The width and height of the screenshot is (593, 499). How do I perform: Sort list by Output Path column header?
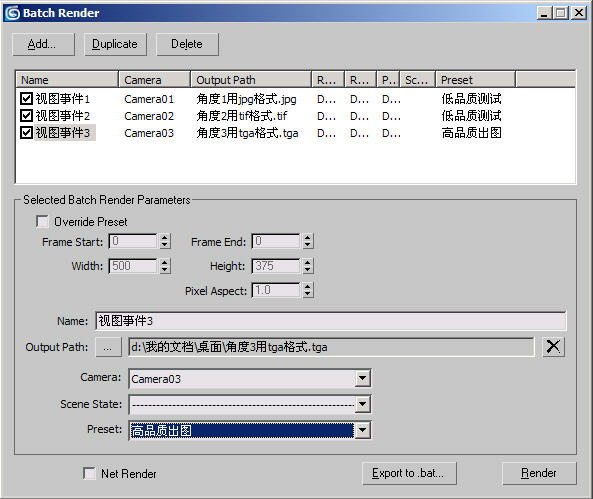251,80
